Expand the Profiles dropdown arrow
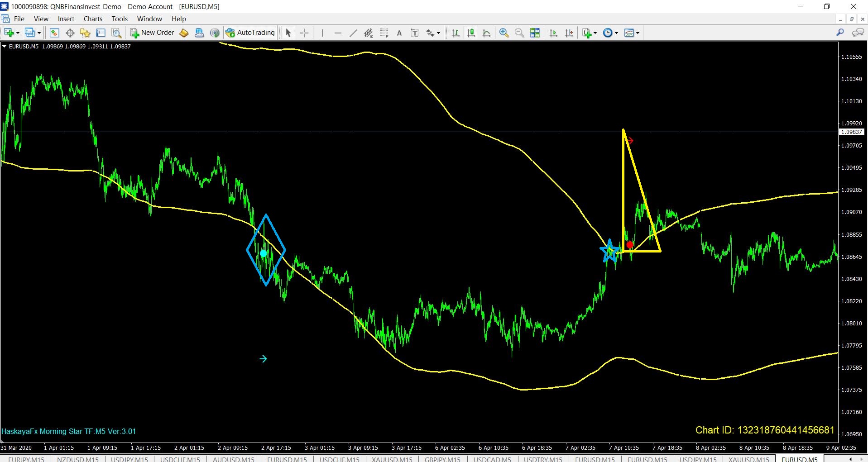Screen dimensions: 868x462 [39, 33]
